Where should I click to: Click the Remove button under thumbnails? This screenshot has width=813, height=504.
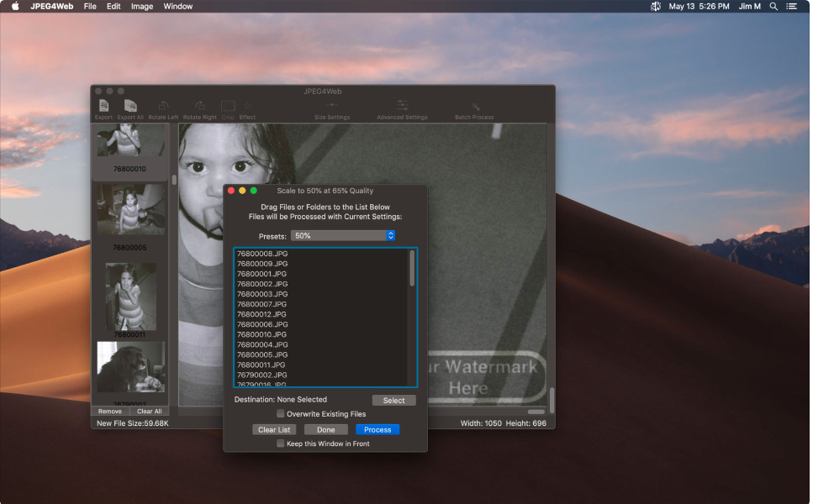(x=110, y=412)
